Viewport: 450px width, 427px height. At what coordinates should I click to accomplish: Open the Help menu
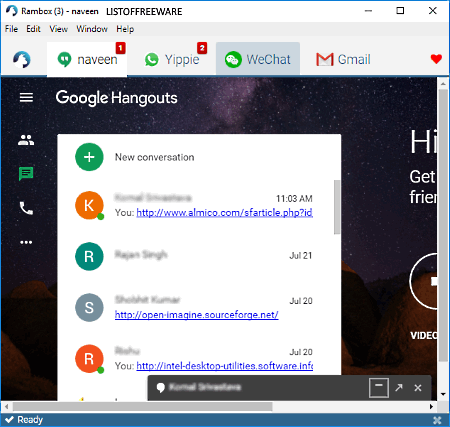(x=125, y=29)
